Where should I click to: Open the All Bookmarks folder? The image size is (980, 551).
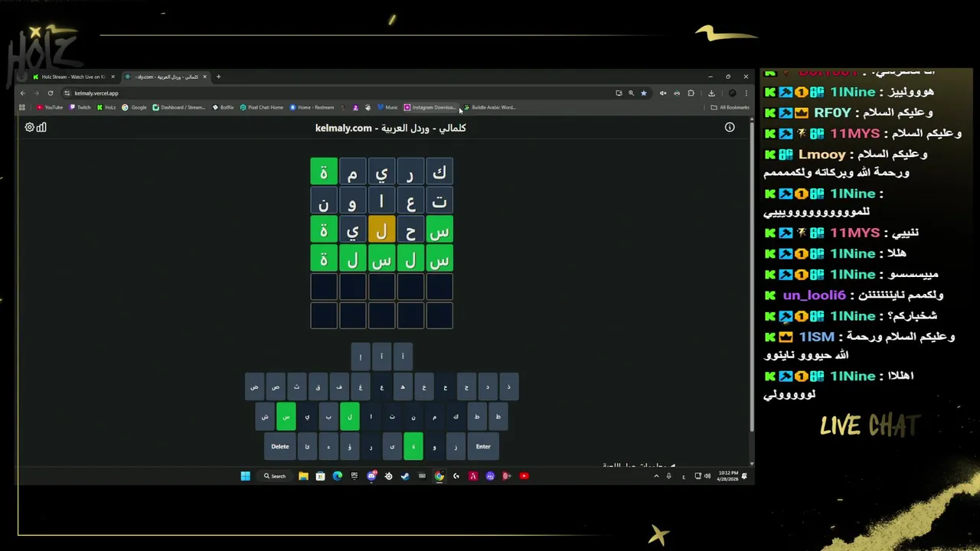click(x=730, y=107)
